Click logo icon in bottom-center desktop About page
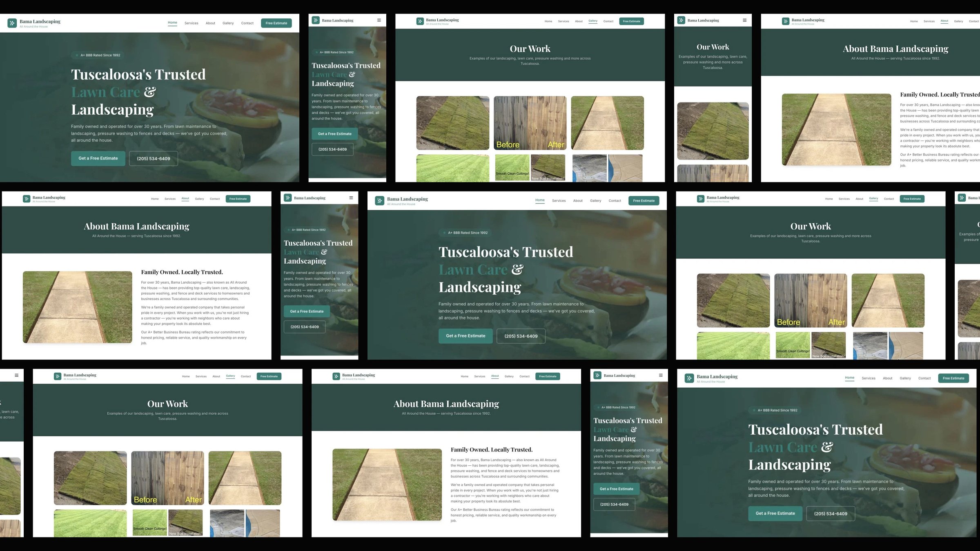 [336, 376]
